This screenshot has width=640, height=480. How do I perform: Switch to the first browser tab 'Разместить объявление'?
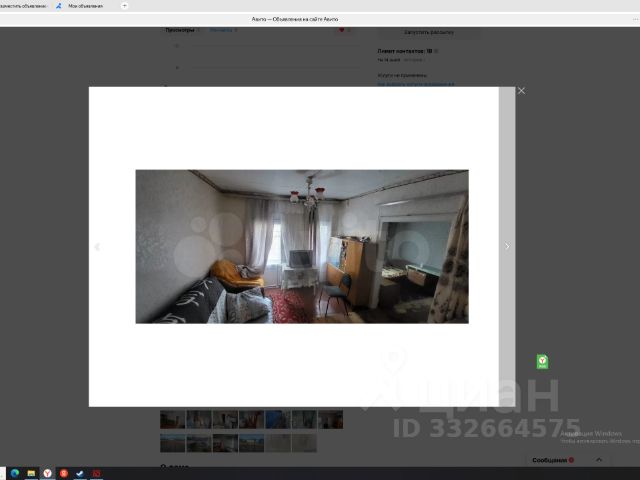[x=23, y=6]
